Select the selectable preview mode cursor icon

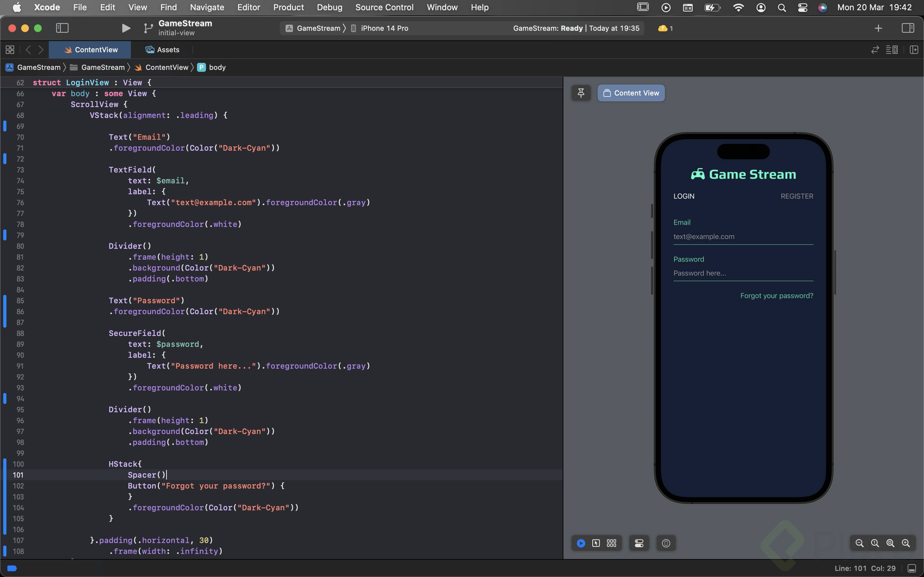pyautogui.click(x=596, y=543)
